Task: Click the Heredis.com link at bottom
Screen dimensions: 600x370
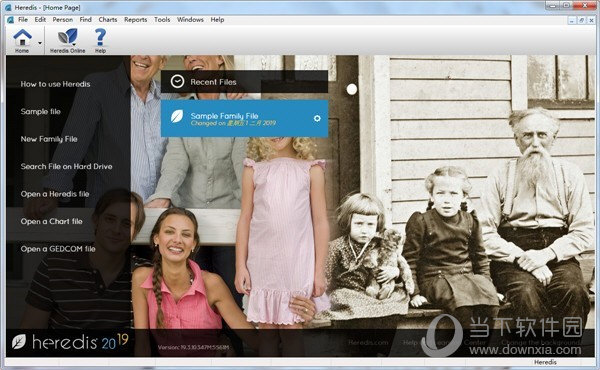Action: (x=368, y=342)
